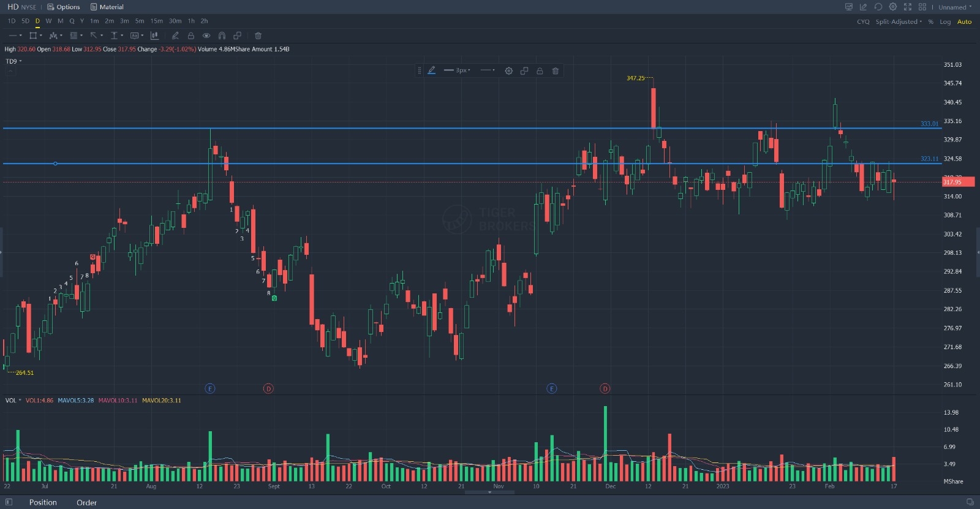Viewport: 980px width, 509px height.
Task: Switch to the 30m timeframe
Action: tap(175, 21)
